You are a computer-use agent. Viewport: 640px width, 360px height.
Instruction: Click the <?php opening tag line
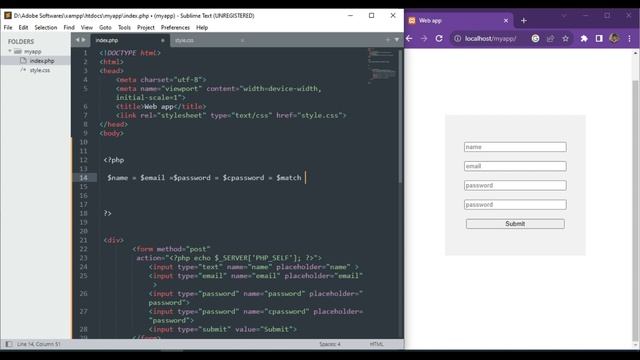click(113, 160)
